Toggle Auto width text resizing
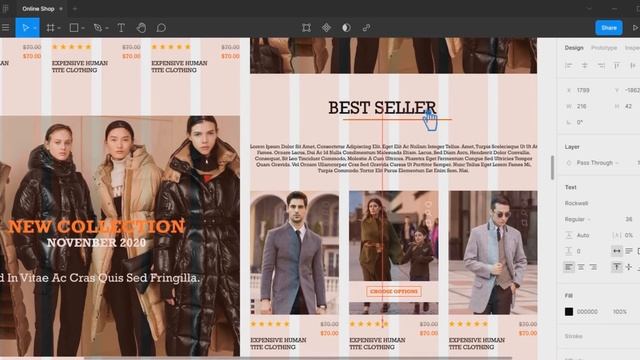 pyautogui.click(x=617, y=251)
